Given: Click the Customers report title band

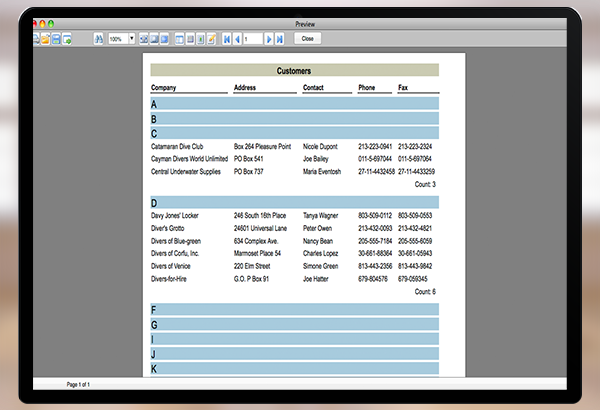Looking at the screenshot, I should click(x=294, y=71).
